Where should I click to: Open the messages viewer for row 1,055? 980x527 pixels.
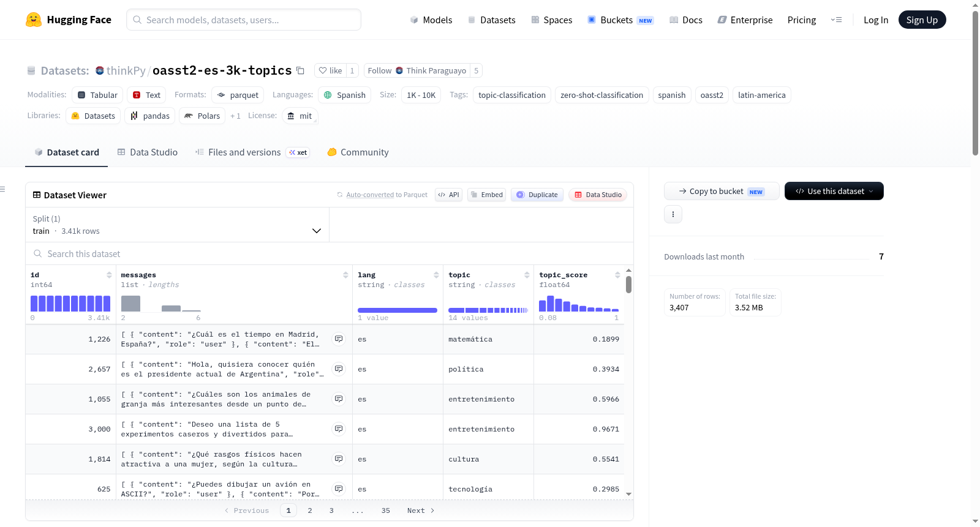339,399
